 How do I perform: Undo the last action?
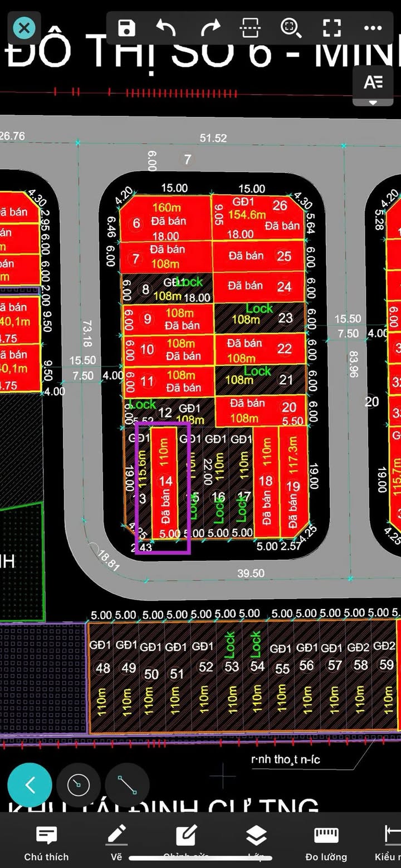point(165,28)
